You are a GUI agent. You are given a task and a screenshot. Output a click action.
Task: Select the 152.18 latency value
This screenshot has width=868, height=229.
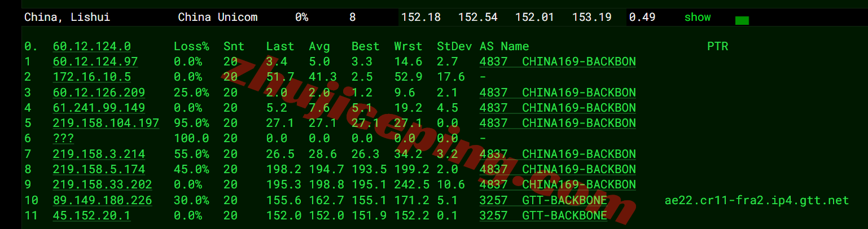click(x=421, y=17)
